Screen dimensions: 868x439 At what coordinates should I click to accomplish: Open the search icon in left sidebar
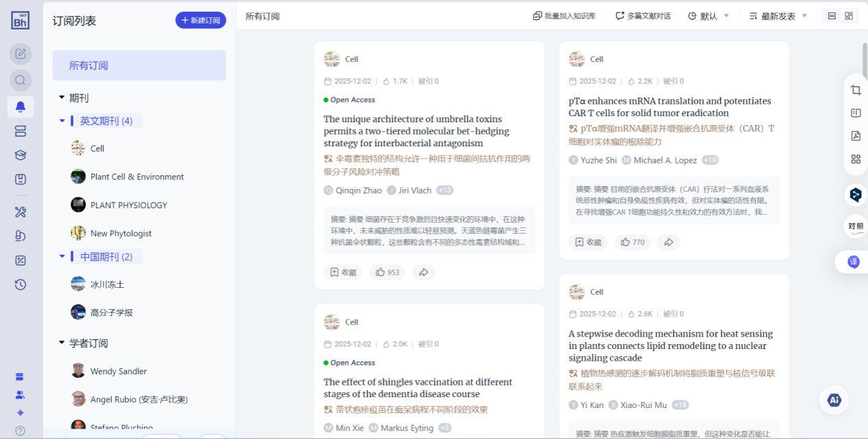point(20,80)
